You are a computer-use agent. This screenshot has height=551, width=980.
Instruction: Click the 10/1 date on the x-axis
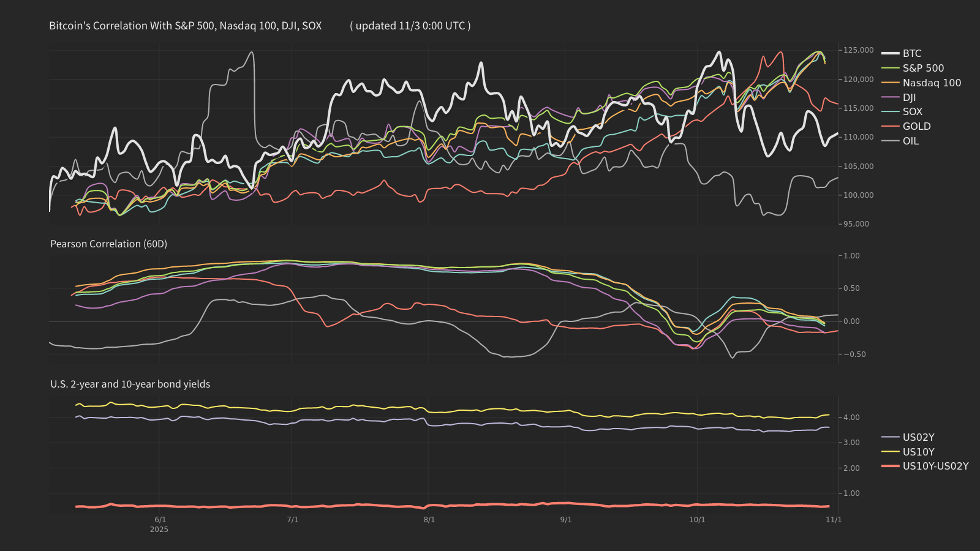click(x=697, y=520)
